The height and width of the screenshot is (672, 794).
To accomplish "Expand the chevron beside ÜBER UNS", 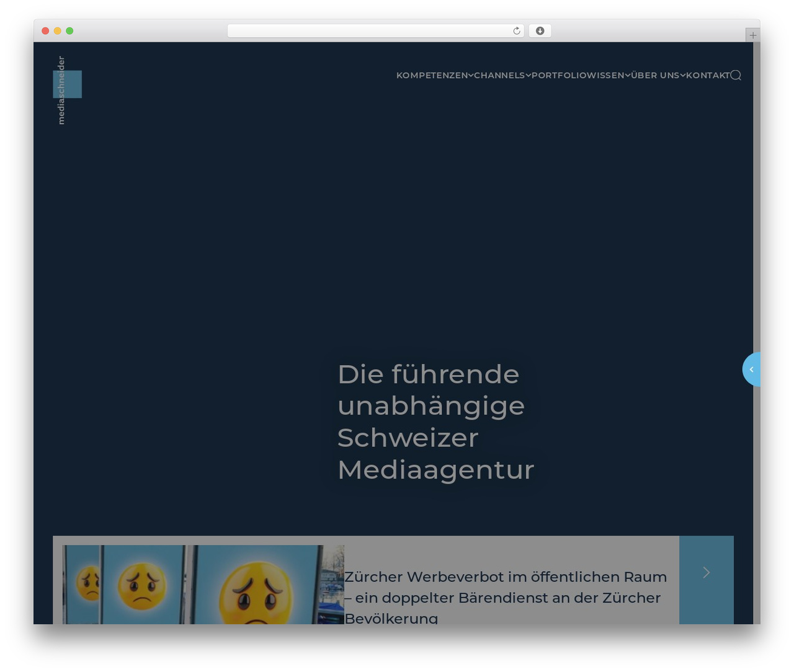I will click(x=683, y=75).
